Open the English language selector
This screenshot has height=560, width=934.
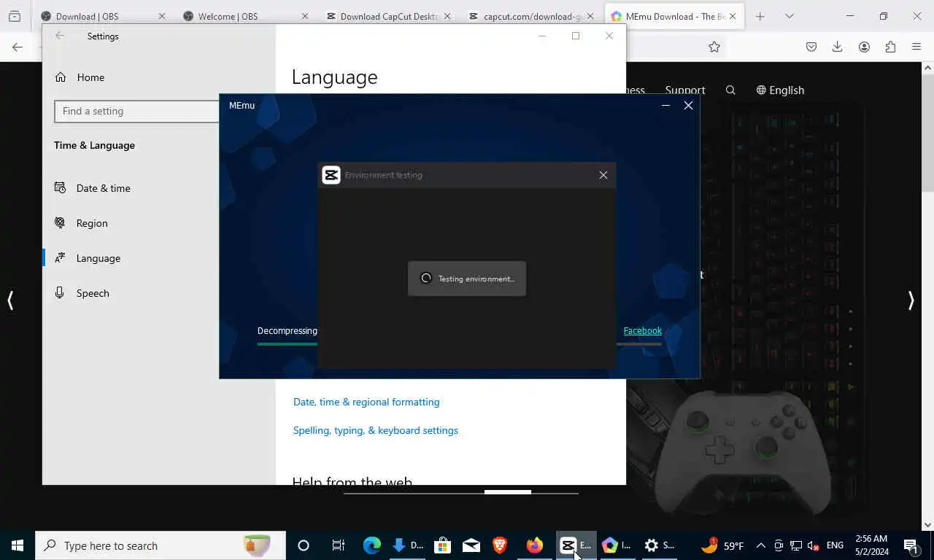pyautogui.click(x=780, y=90)
